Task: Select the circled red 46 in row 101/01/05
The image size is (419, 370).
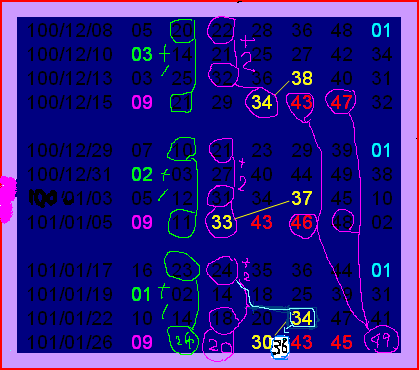Action: point(302,222)
